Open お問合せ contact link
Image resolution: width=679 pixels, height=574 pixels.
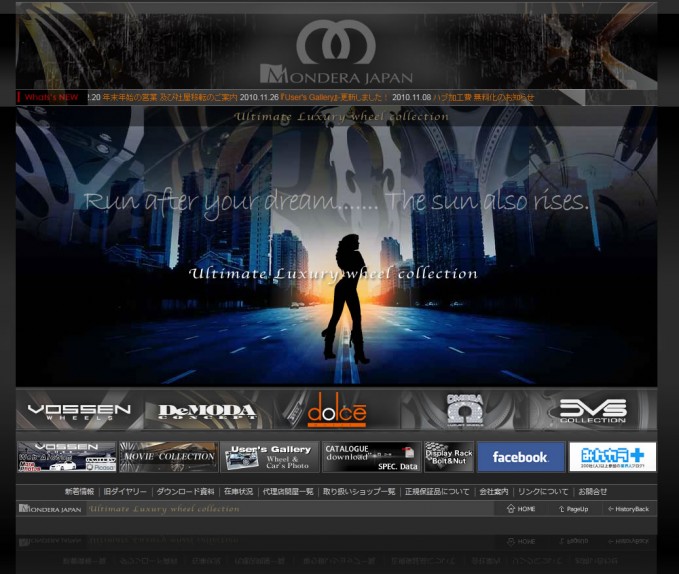(x=592, y=492)
